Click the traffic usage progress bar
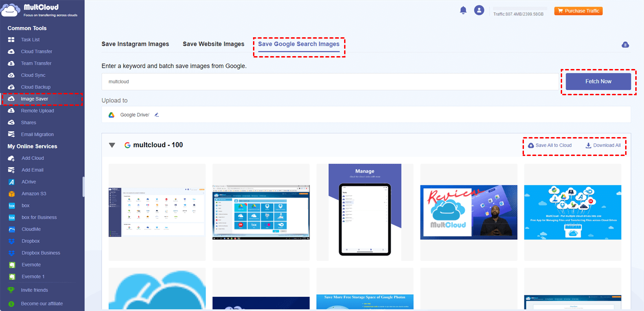The image size is (644, 311). (520, 9)
